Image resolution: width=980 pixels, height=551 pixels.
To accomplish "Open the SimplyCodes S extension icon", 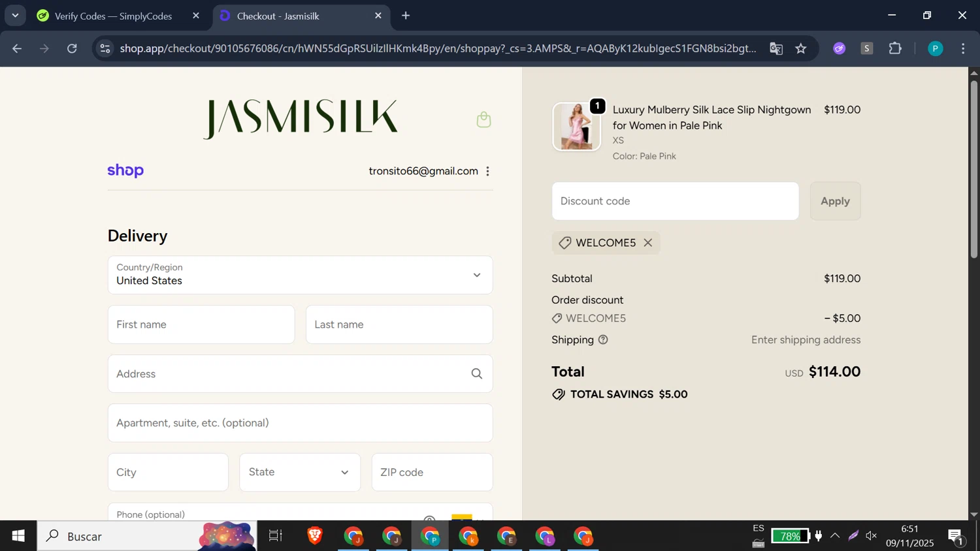I will point(867,48).
